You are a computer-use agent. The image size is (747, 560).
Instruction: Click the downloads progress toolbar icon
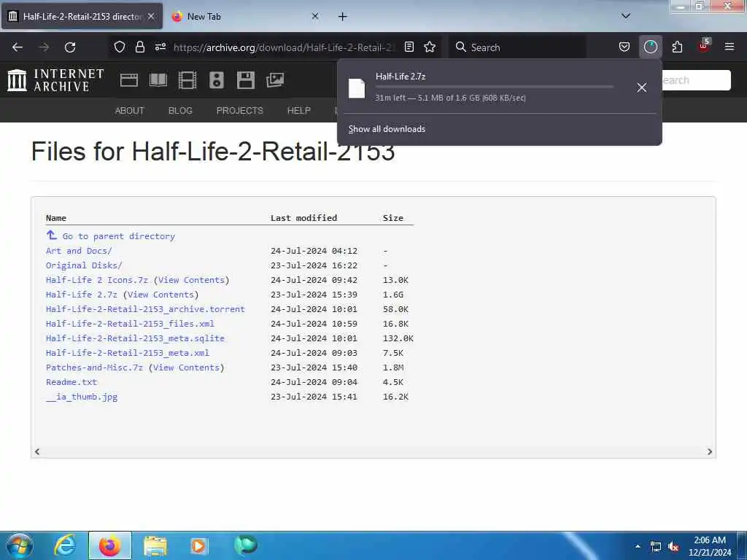pos(650,47)
